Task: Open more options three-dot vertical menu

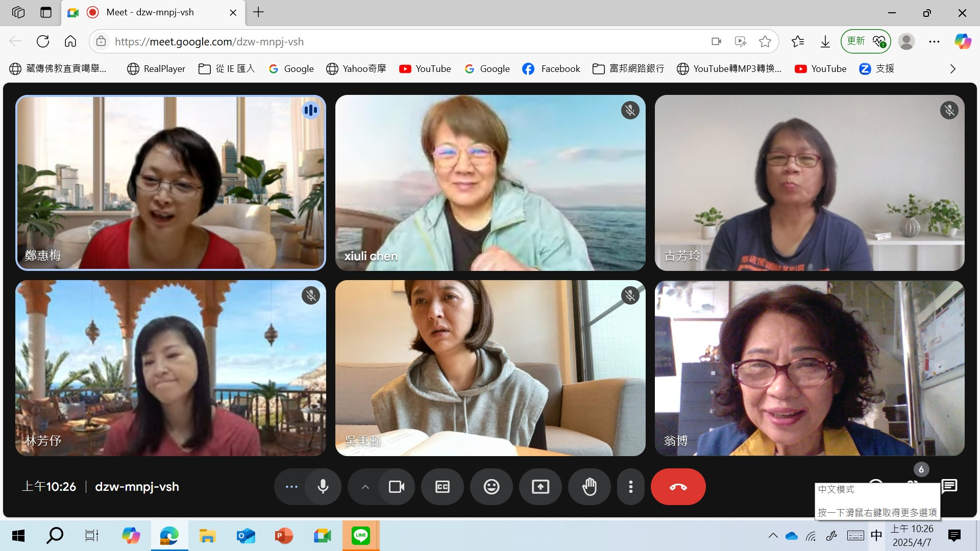Action: click(x=631, y=487)
